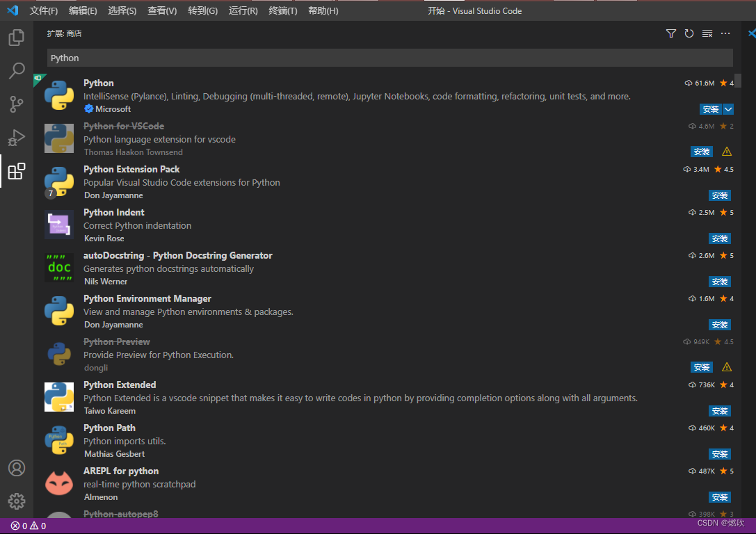Click the Source Control icon
The image size is (756, 534).
point(17,104)
